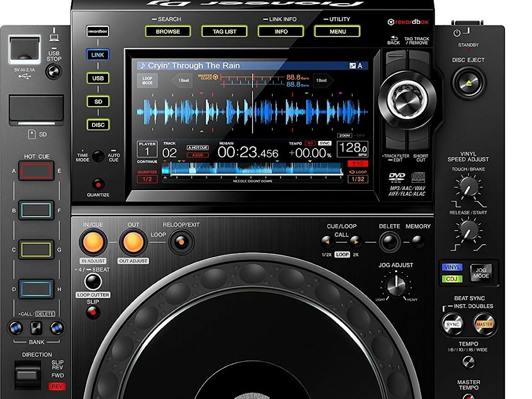Screen dimensions: 532x399
Task: Turn the TOUCH/BRAKE knob
Action: [469, 187]
